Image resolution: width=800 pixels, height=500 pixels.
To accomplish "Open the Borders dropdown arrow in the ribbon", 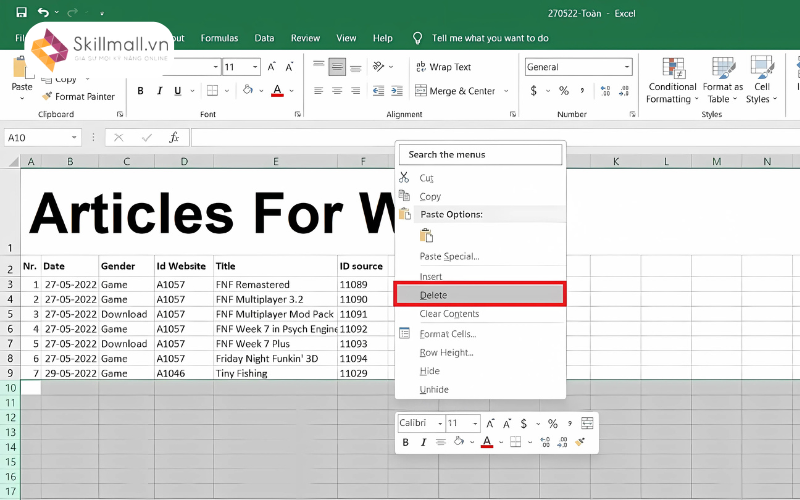I will coord(227,91).
